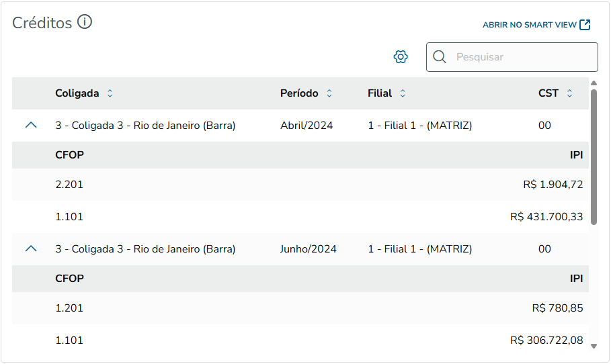Click the vertical scrollbar thumb
The height and width of the screenshot is (364, 611).
pos(594,154)
